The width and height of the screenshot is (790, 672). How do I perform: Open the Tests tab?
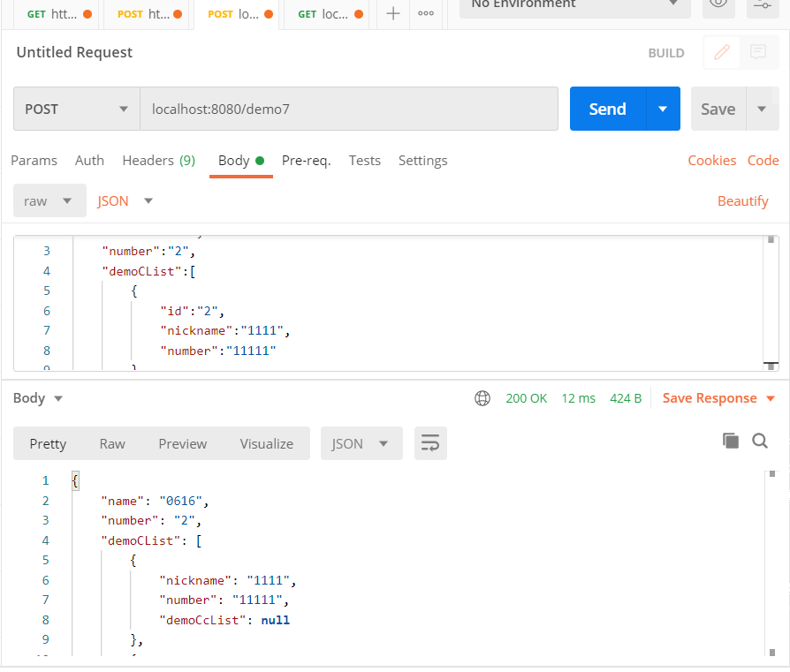(365, 160)
